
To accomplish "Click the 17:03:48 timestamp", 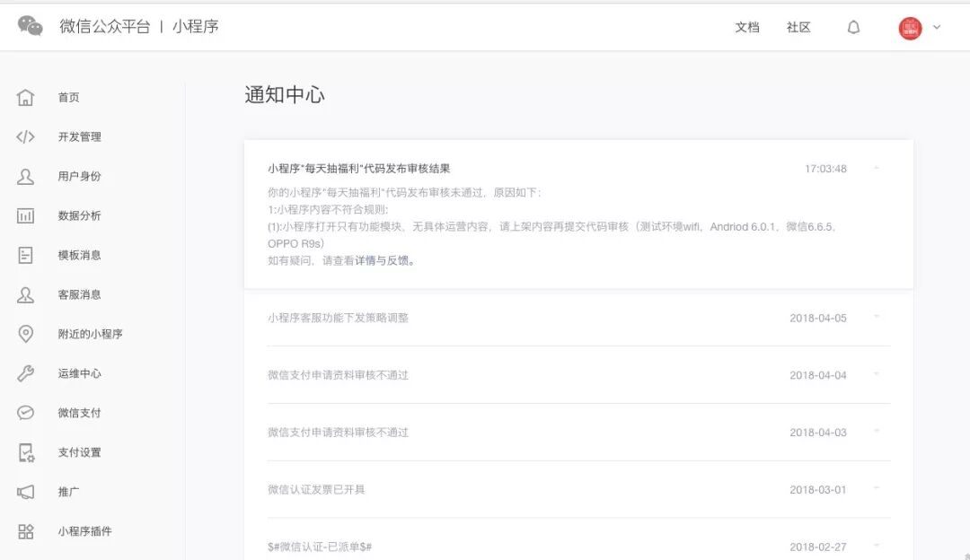I will click(825, 169).
